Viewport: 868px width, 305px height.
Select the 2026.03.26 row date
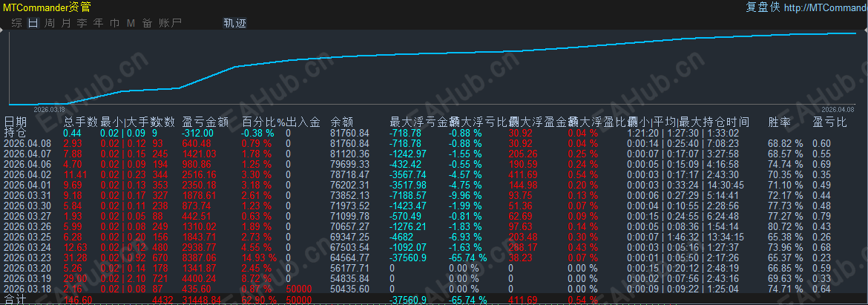coord(27,227)
